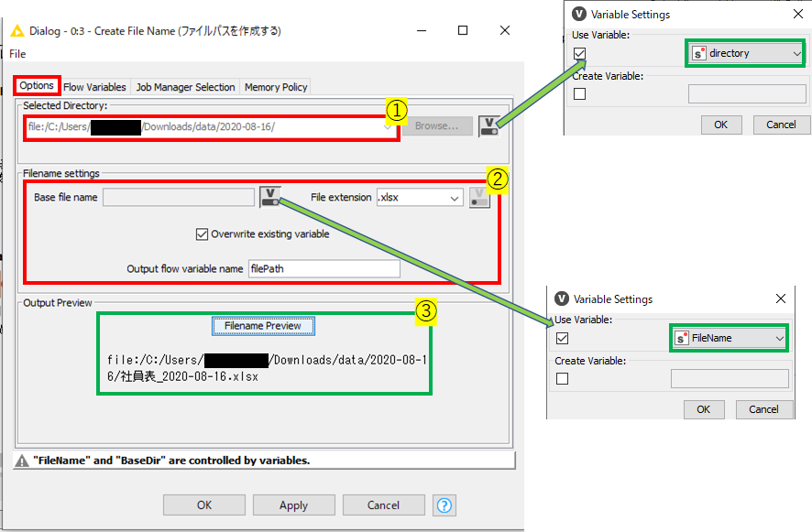Open flow variable button beside Selected Directory Browse
The image size is (812, 532).
489,125
